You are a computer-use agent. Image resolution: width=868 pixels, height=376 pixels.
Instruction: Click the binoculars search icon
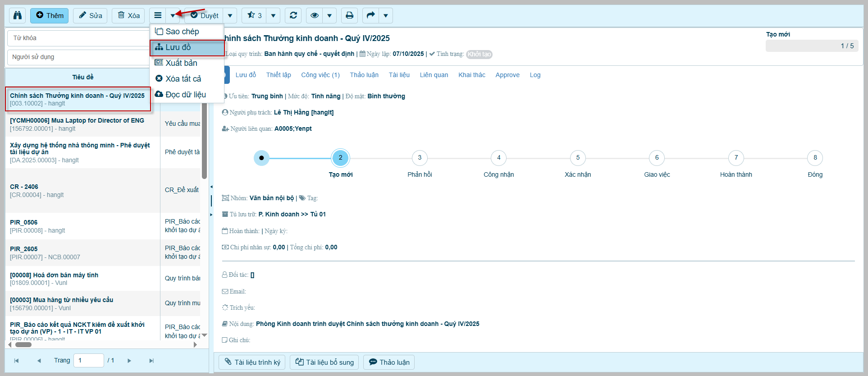point(18,15)
